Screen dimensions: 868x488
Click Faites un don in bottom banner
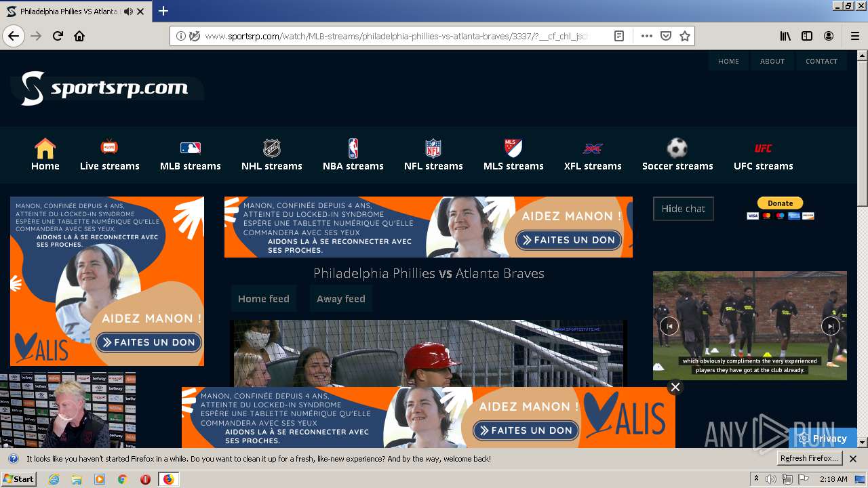(x=526, y=430)
